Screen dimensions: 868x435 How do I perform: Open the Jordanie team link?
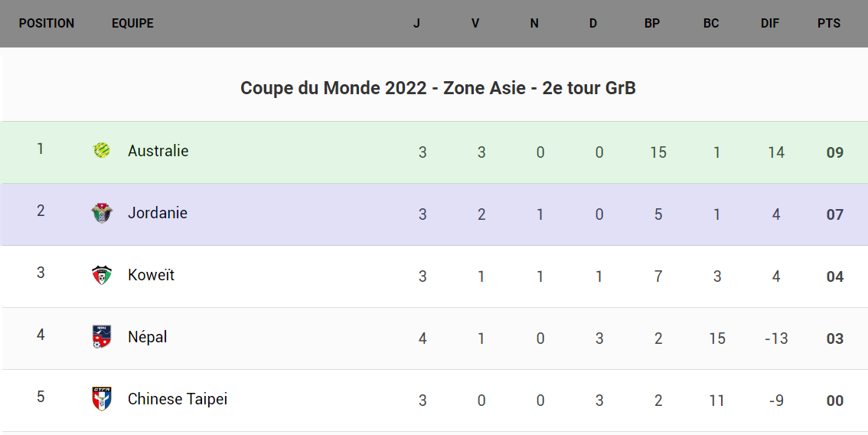pos(157,213)
